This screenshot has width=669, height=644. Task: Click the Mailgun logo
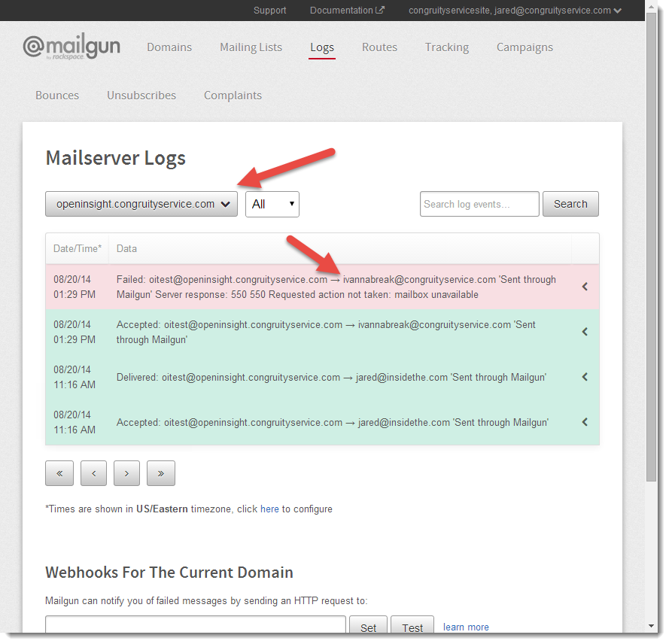[x=71, y=47]
